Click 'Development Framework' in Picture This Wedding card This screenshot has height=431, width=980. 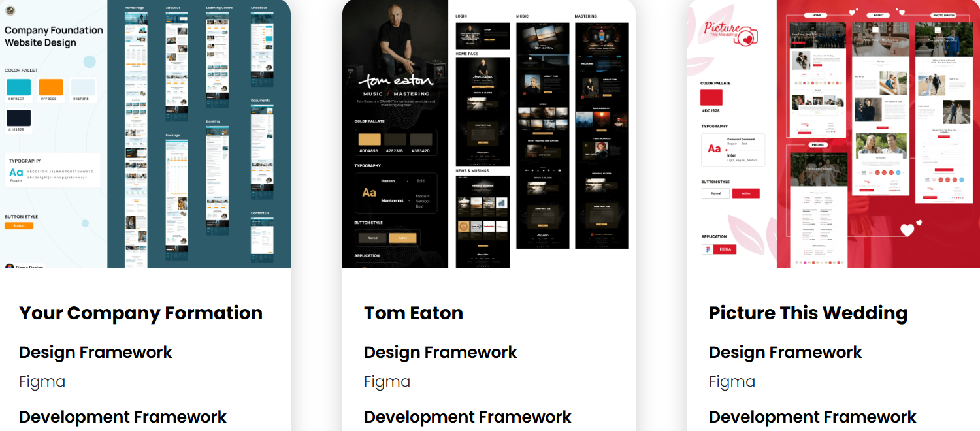point(813,417)
